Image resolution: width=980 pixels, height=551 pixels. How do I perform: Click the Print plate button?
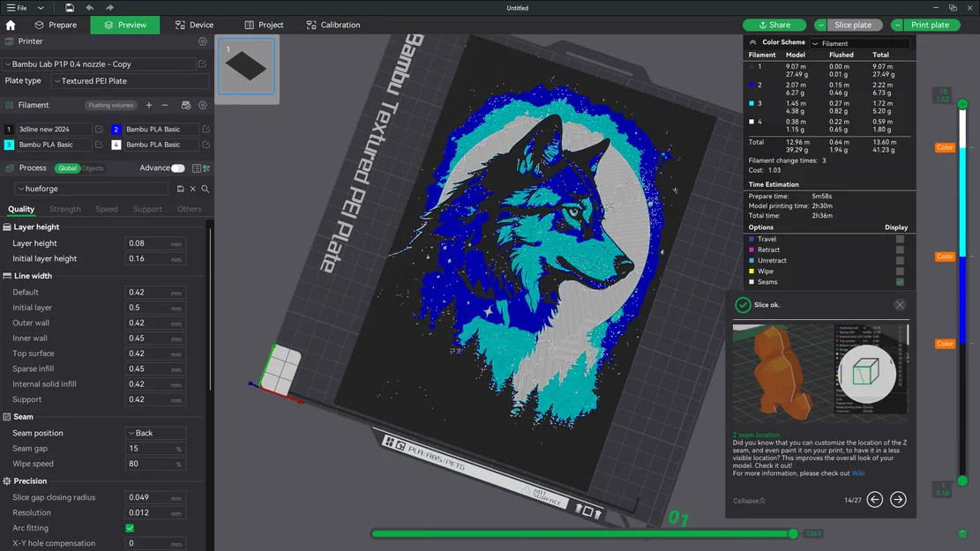point(930,25)
